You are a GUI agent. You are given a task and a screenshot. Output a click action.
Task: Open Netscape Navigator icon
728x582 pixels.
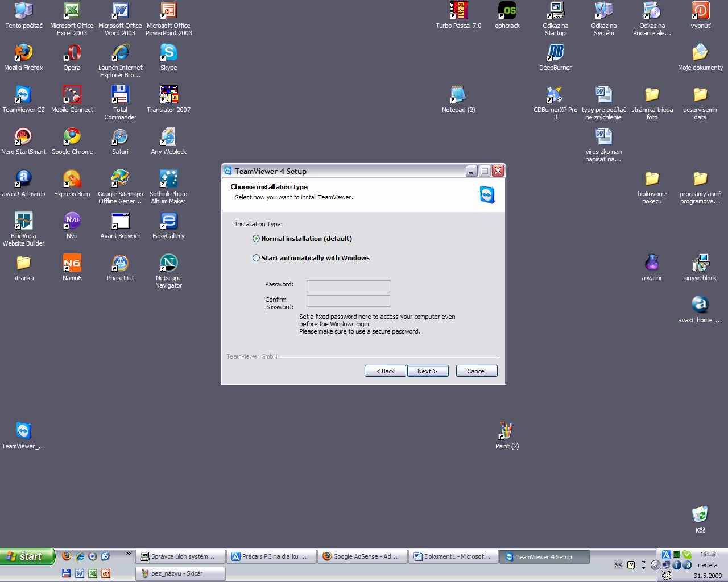coord(169,263)
